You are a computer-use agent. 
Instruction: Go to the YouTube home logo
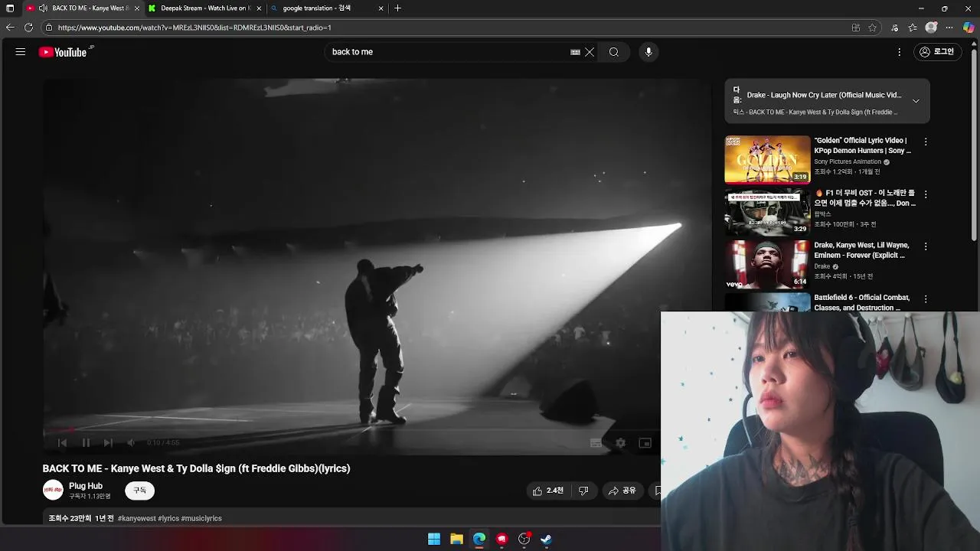[x=63, y=52]
